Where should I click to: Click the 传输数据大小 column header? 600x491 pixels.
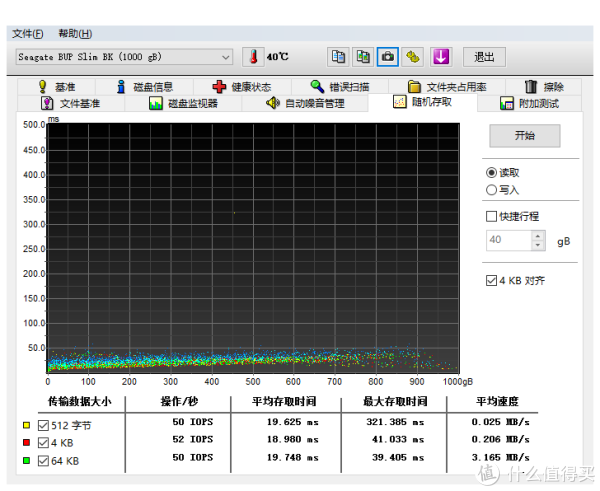(x=80, y=401)
